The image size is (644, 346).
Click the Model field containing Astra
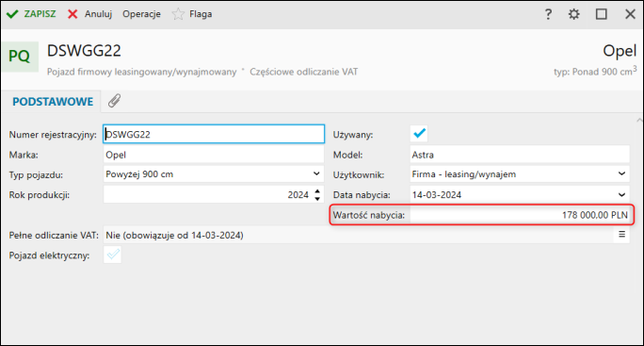[520, 155]
